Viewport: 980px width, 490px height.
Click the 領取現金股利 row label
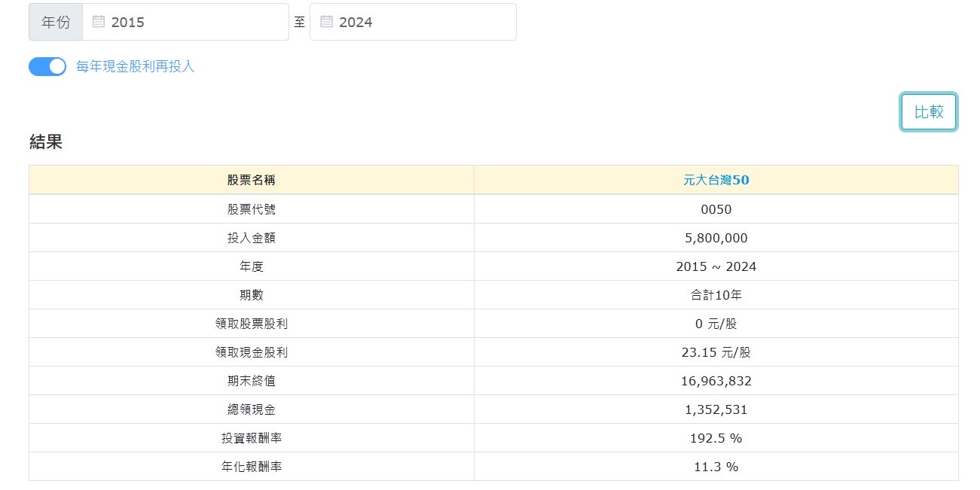[x=252, y=352]
